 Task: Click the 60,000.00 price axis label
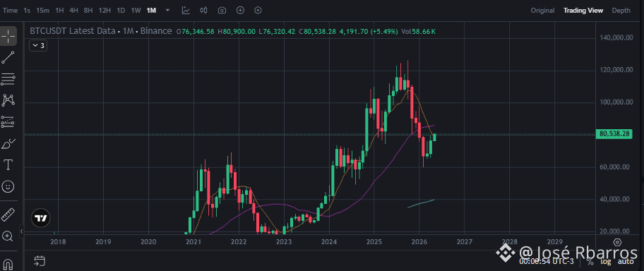click(615, 167)
